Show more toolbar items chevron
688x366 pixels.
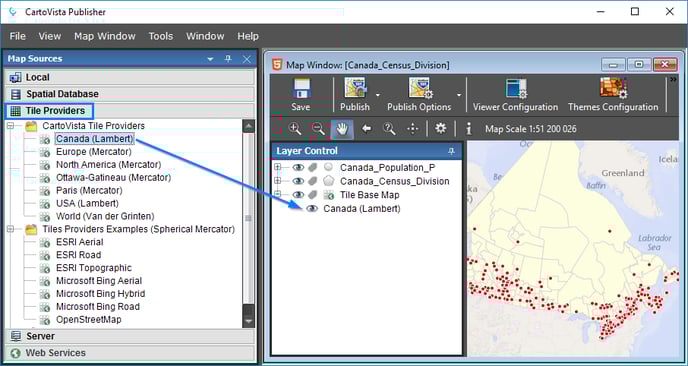[674, 79]
